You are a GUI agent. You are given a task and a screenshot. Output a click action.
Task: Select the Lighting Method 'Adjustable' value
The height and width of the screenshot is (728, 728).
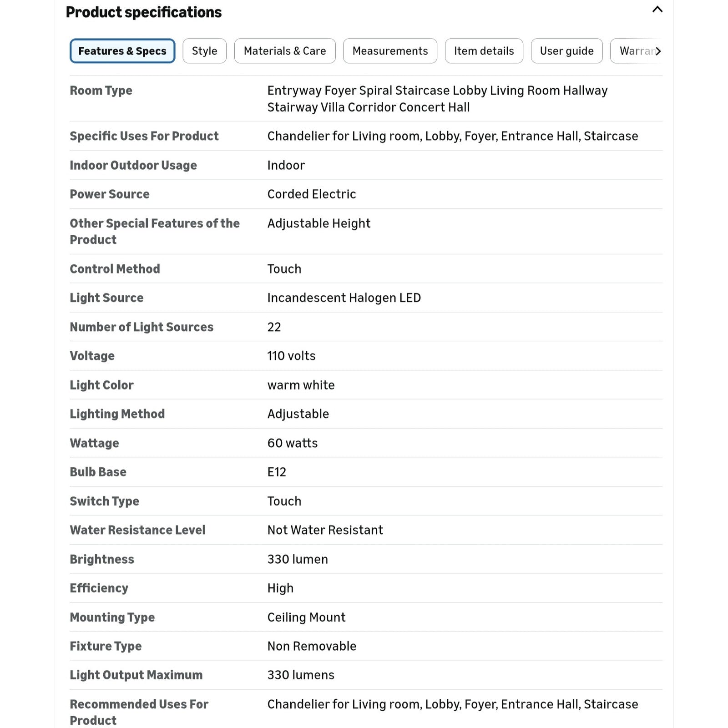coord(298,414)
